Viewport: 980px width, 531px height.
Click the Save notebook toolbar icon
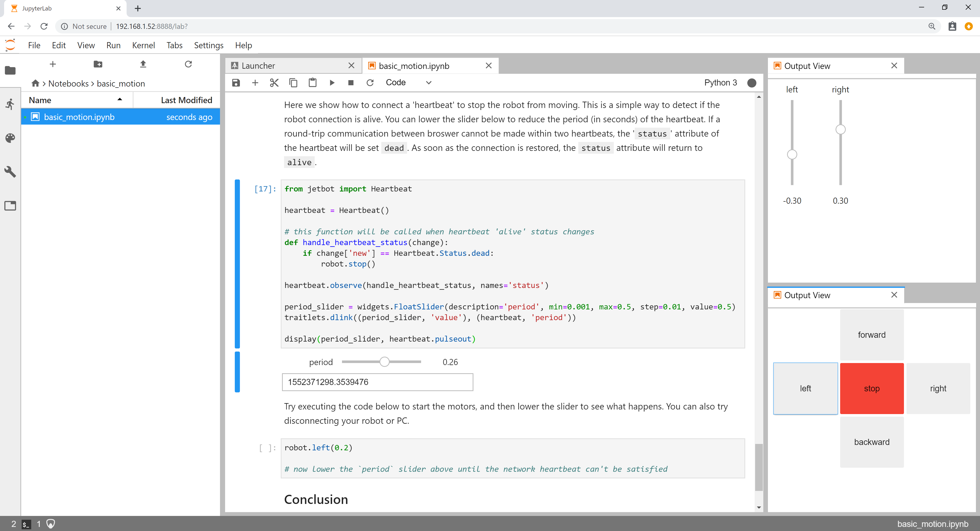point(236,83)
